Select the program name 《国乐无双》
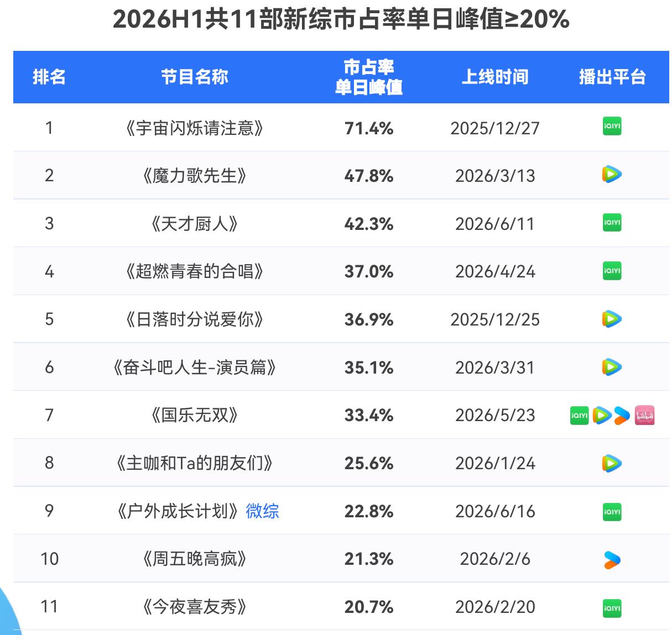Viewport: 672px width, 635px height. pos(195,415)
